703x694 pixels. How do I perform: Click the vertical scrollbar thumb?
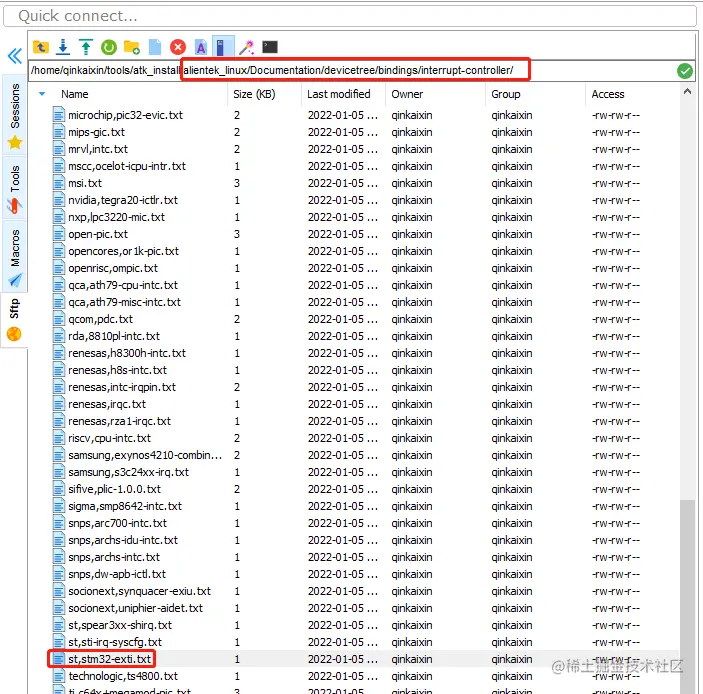687,596
